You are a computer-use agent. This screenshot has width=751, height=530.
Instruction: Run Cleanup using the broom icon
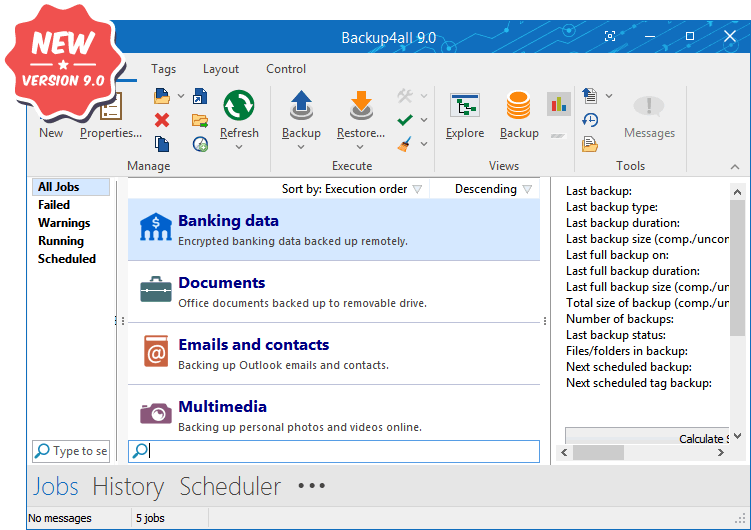[x=405, y=144]
